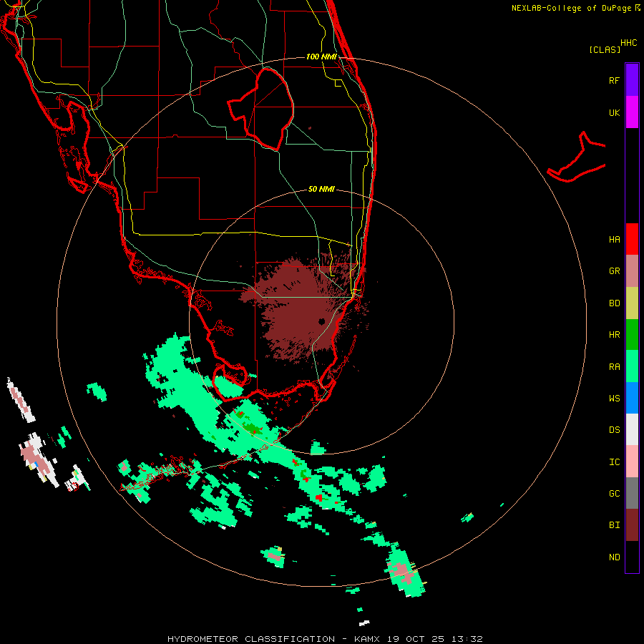The width and height of the screenshot is (644, 644).
Task: Click the UK magenta legend swatch
Action: click(x=632, y=112)
